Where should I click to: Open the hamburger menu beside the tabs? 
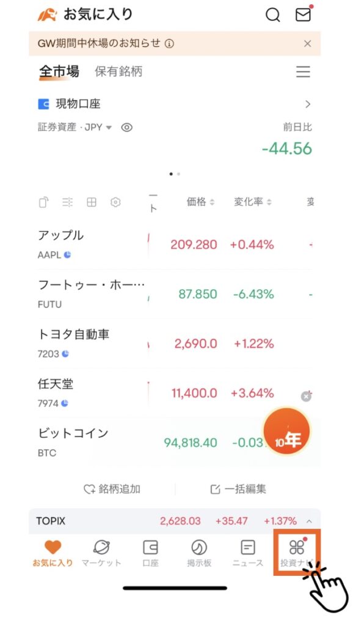(x=303, y=72)
